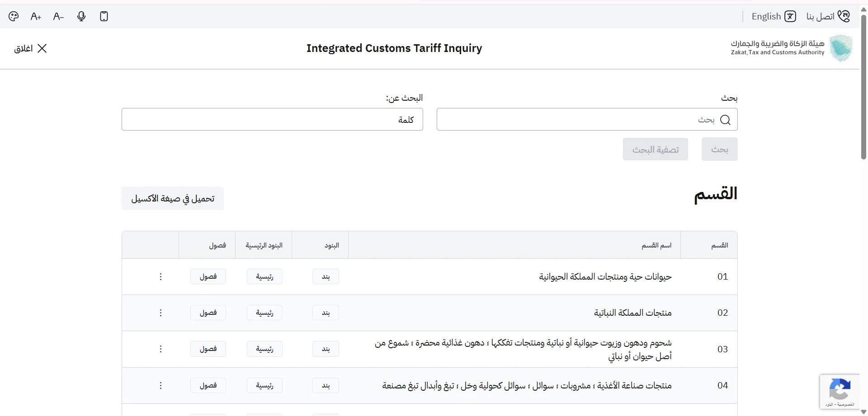Click the translation icon next to English

pos(790,16)
